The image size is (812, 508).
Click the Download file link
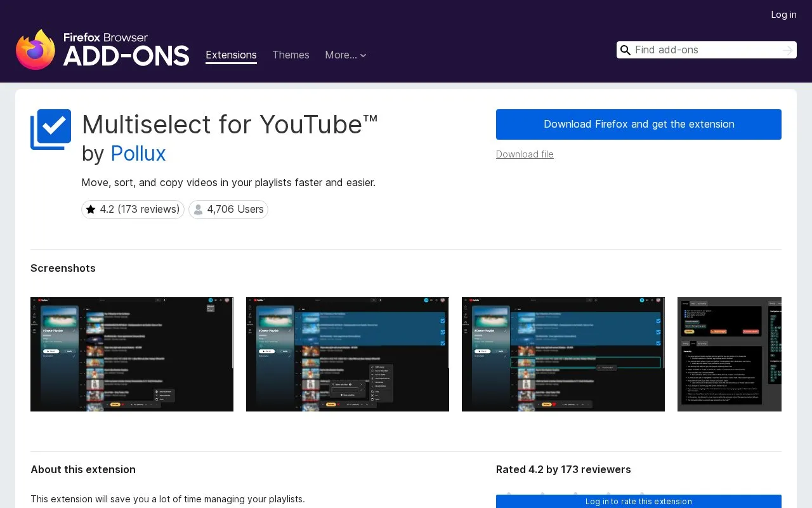click(525, 154)
